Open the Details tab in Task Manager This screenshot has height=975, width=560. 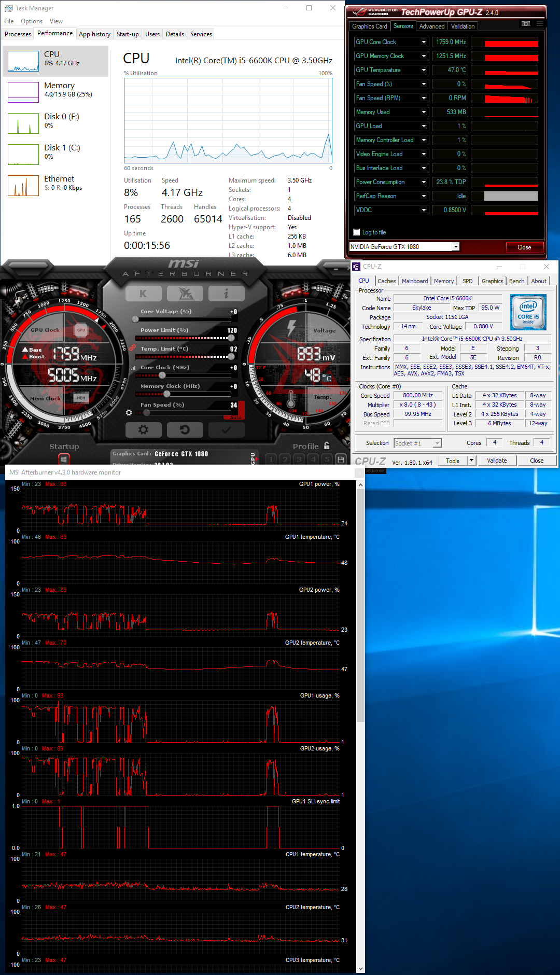pos(175,34)
